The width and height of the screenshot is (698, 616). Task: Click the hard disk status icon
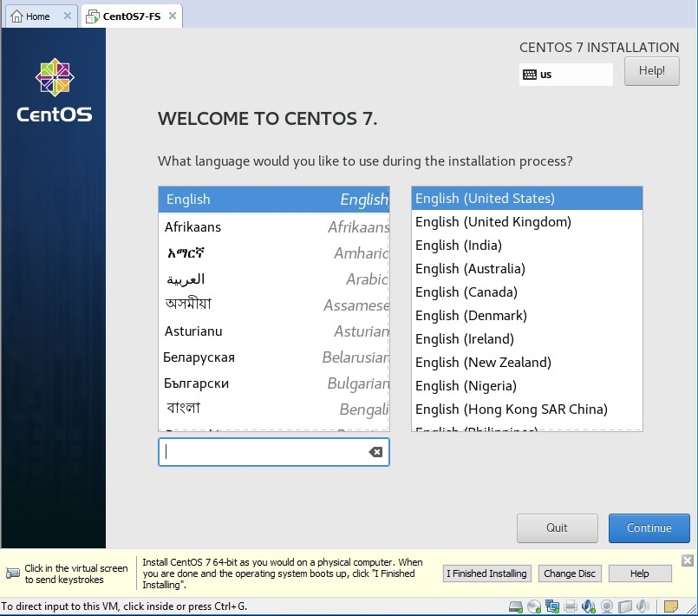[515, 606]
